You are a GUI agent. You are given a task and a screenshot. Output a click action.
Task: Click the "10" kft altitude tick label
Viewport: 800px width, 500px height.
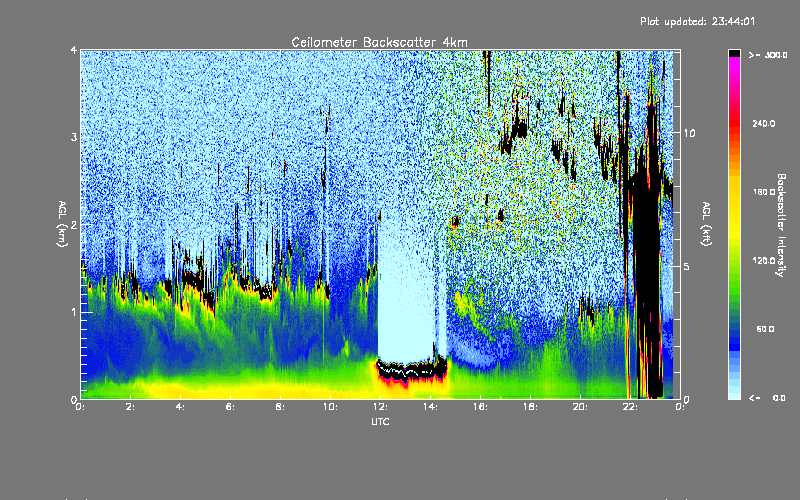[689, 133]
